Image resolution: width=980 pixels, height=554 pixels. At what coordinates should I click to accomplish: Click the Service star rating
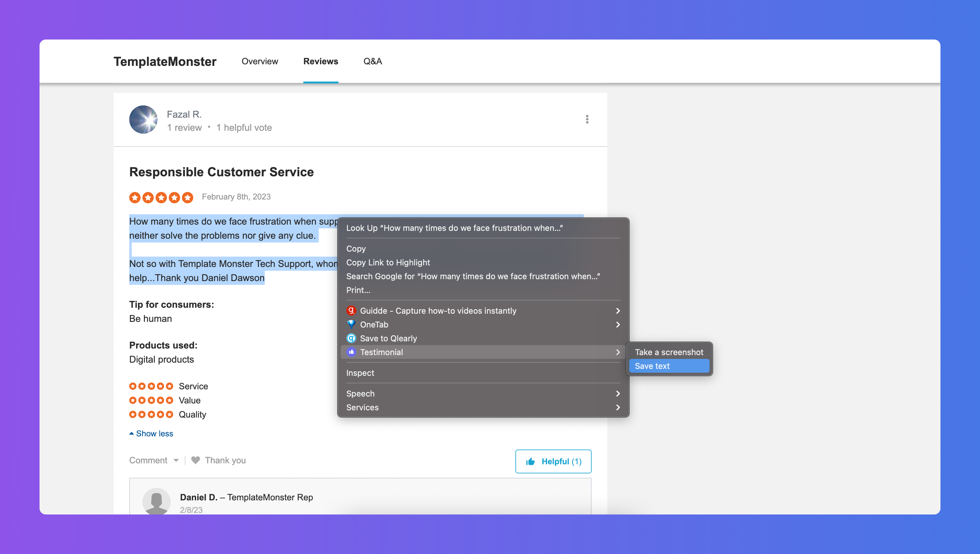151,386
